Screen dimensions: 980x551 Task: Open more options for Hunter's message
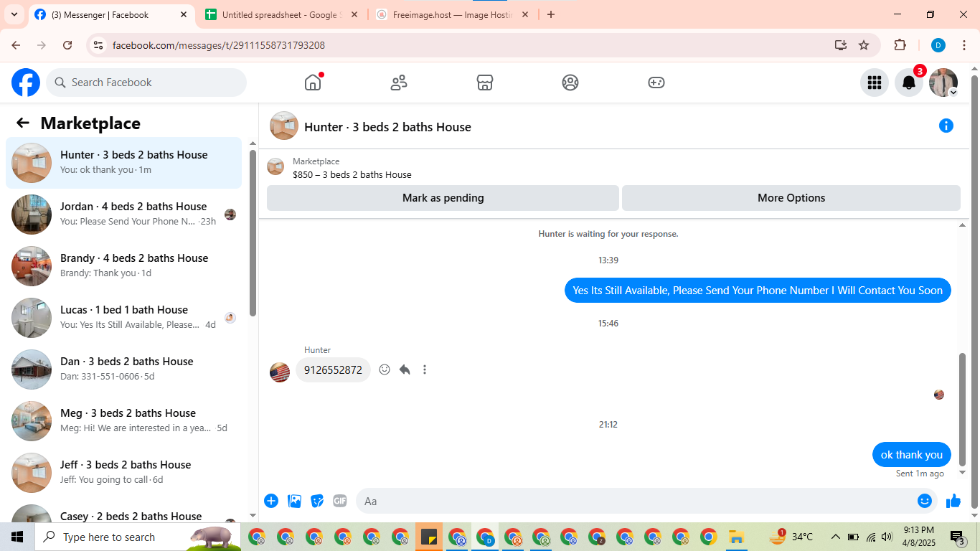click(x=425, y=369)
